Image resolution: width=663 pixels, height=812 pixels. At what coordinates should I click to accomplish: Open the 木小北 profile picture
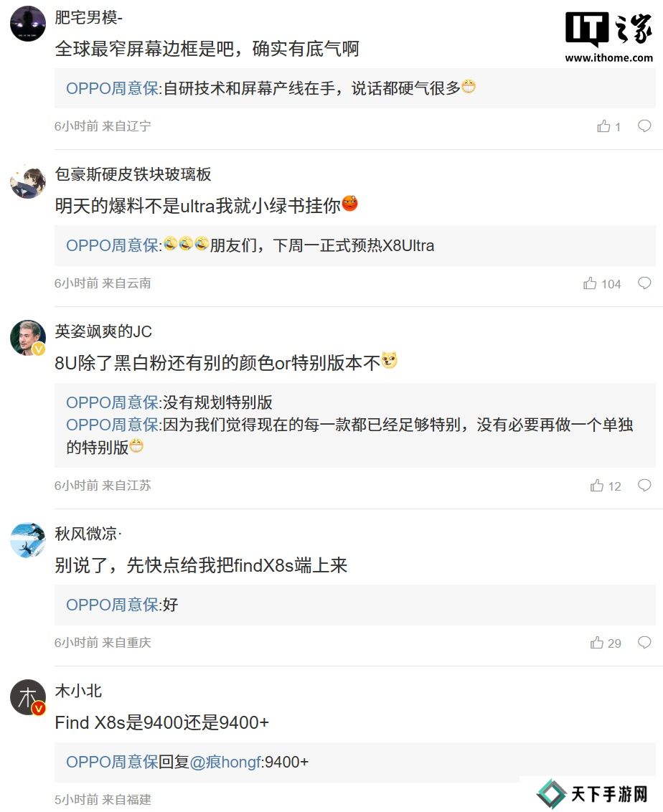click(28, 697)
